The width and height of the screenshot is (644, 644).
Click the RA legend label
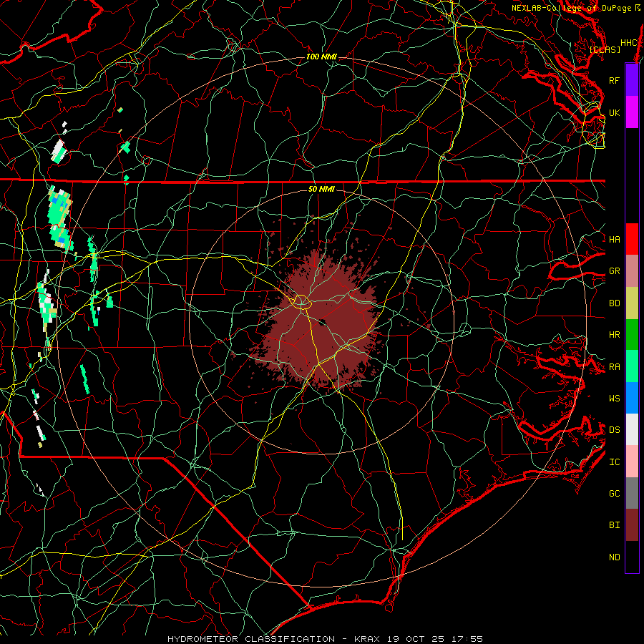pyautogui.click(x=615, y=367)
